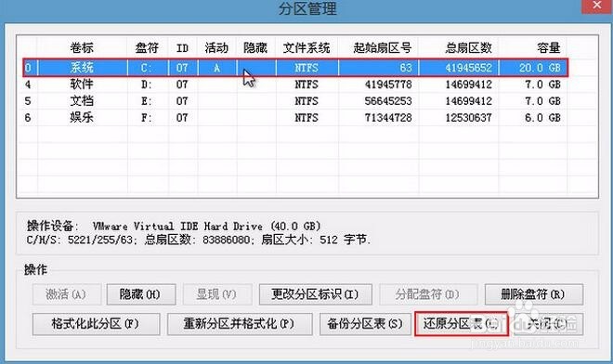Click 格式化此分区(F) button
Viewport: 613px width, 364px height.
97,324
